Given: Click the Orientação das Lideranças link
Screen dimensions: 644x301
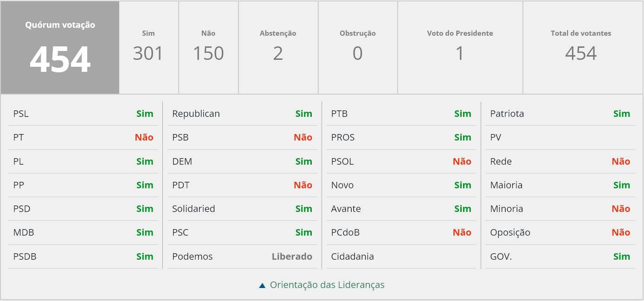Looking at the screenshot, I should click(x=327, y=285).
